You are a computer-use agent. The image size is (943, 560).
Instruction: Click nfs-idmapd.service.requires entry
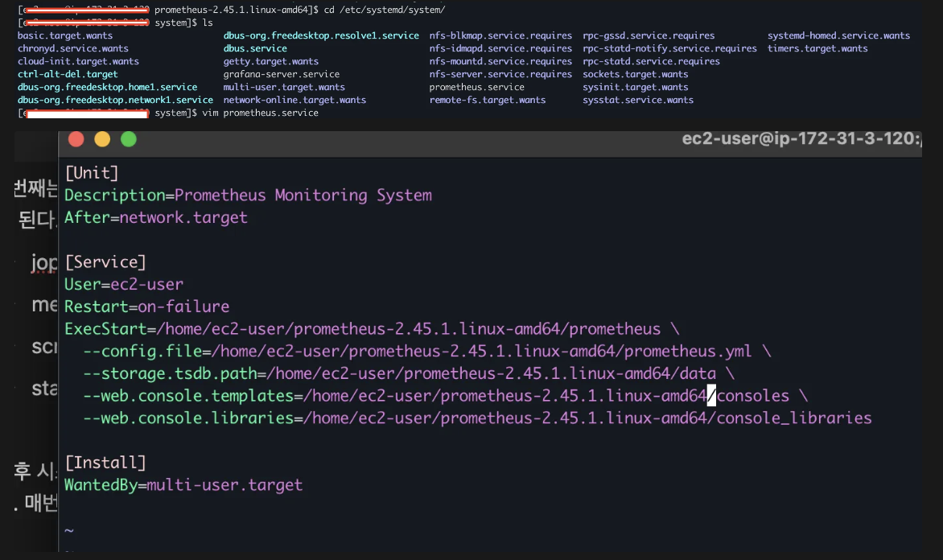coord(500,48)
